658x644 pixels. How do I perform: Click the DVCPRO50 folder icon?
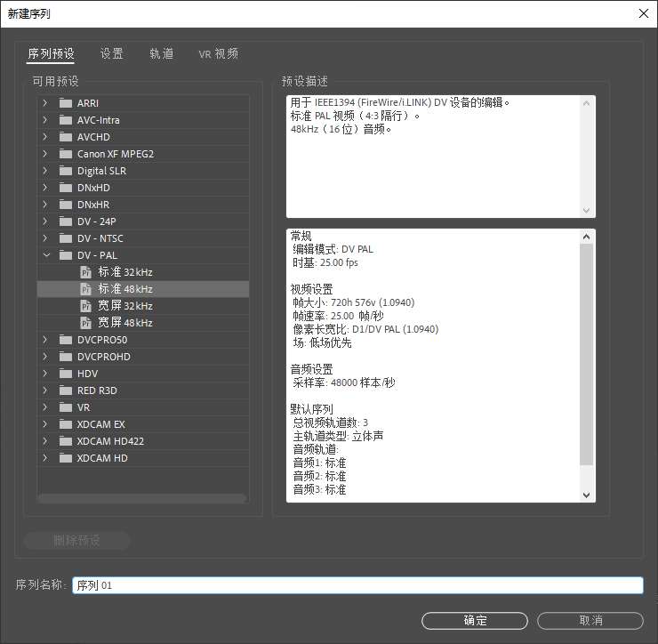pyautogui.click(x=66, y=340)
